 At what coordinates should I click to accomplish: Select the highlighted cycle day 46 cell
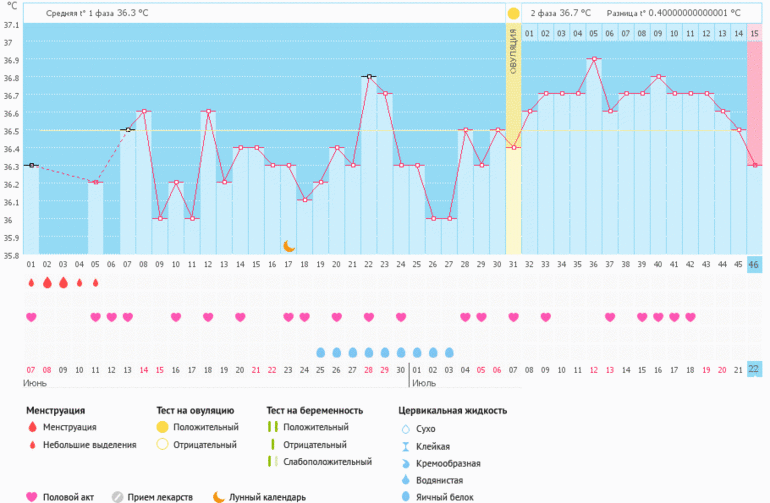[x=754, y=264]
